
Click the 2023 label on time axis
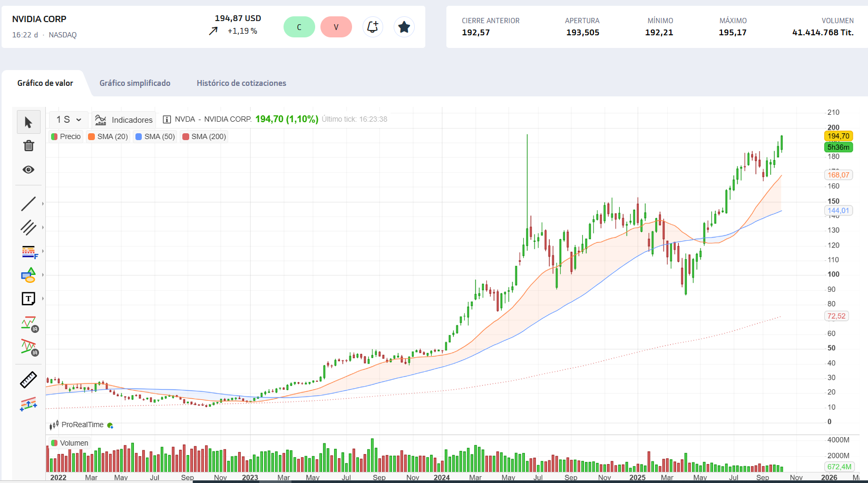click(x=250, y=478)
